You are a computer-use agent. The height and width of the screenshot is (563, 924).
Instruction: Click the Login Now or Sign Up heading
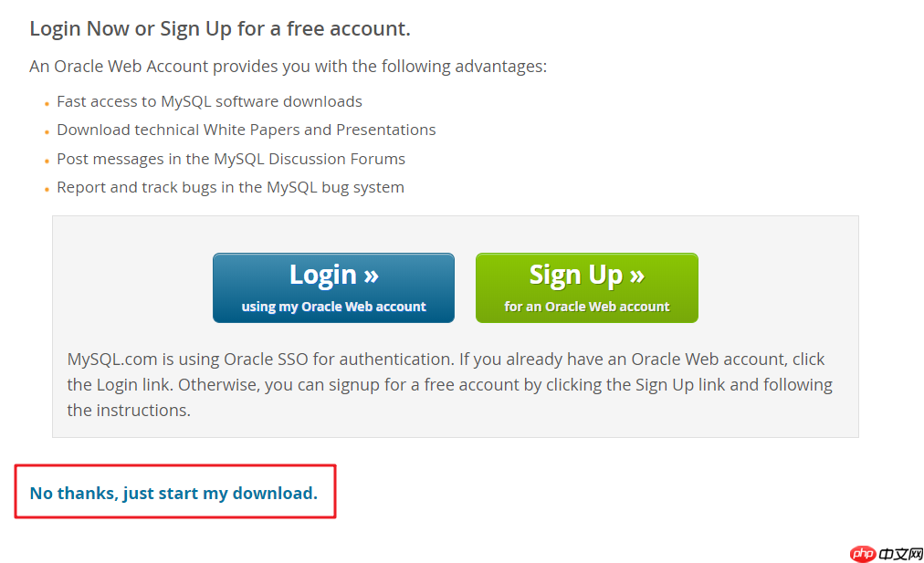click(x=219, y=28)
